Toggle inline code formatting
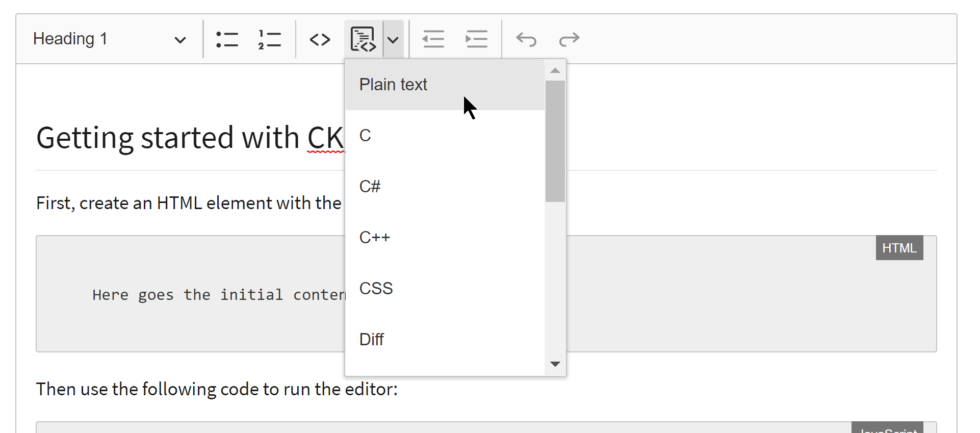The height and width of the screenshot is (433, 980). pos(320,39)
